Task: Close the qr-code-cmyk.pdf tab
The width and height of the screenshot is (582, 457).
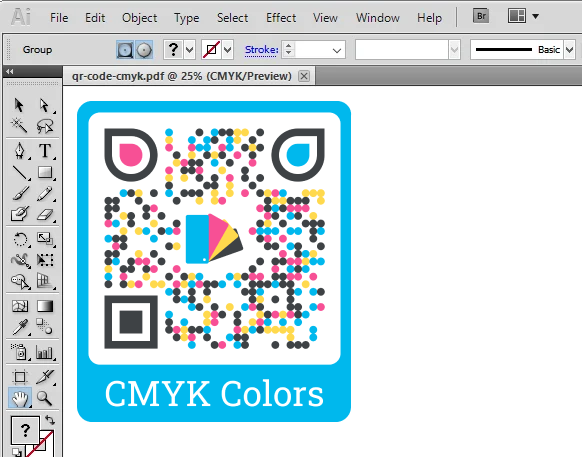Action: coord(304,76)
